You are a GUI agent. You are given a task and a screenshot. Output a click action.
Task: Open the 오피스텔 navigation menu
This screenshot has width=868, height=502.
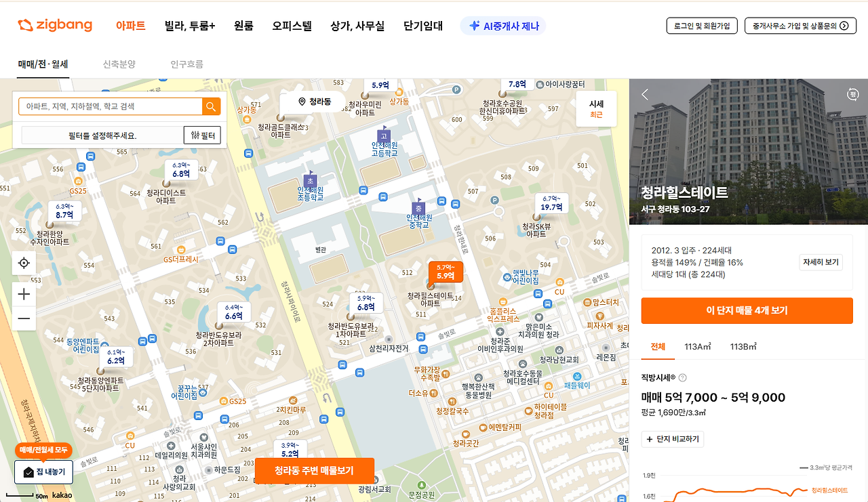click(x=292, y=26)
